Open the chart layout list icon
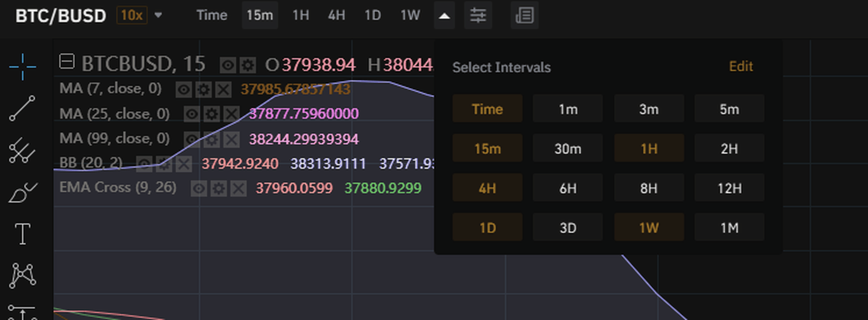Screen dimensions: 868x320 point(524,15)
